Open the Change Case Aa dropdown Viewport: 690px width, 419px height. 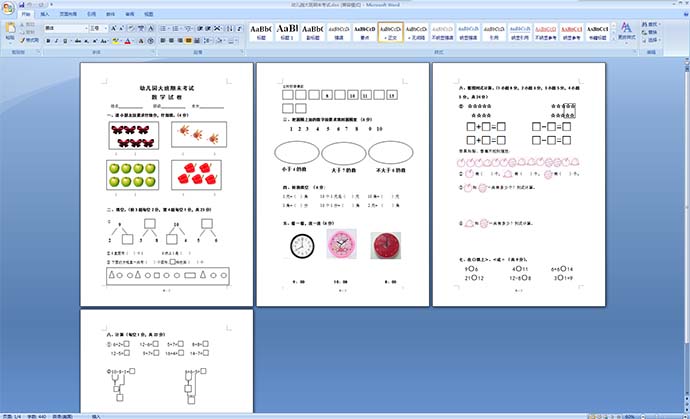pos(104,41)
